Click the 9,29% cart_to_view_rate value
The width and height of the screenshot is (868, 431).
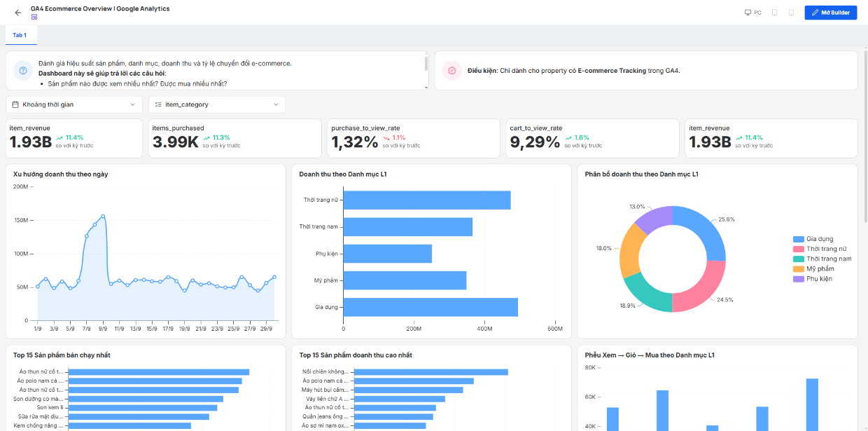535,142
